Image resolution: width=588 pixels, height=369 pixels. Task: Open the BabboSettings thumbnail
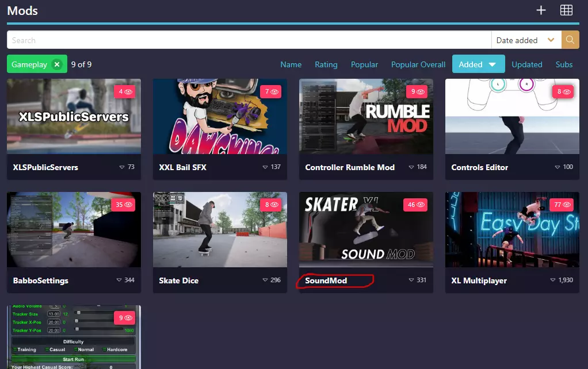point(74,230)
